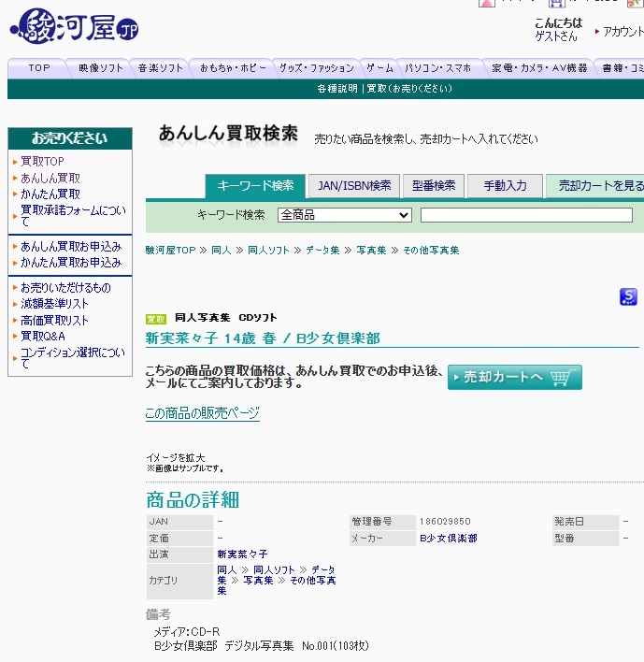Open the 手動入力 tab
The image size is (644, 662).
tap(505, 186)
